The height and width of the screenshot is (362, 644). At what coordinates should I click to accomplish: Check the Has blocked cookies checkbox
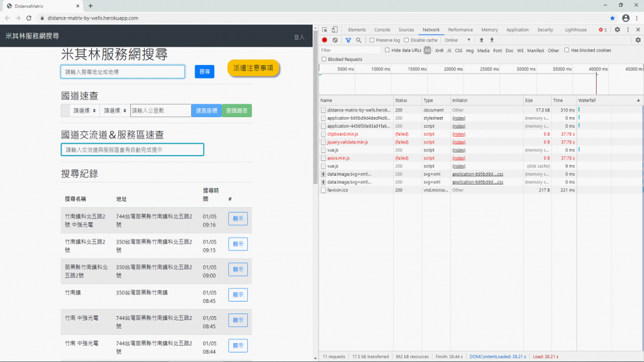pyautogui.click(x=567, y=50)
